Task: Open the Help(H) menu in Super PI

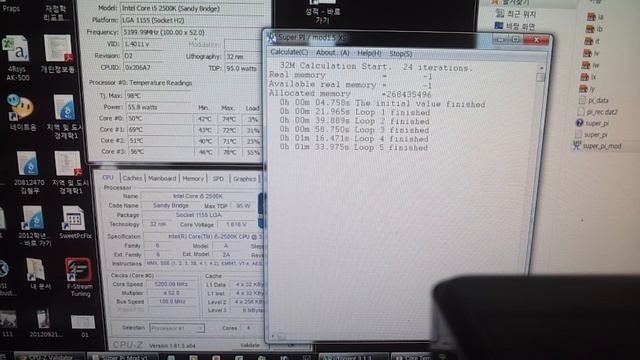Action: pyautogui.click(x=369, y=53)
